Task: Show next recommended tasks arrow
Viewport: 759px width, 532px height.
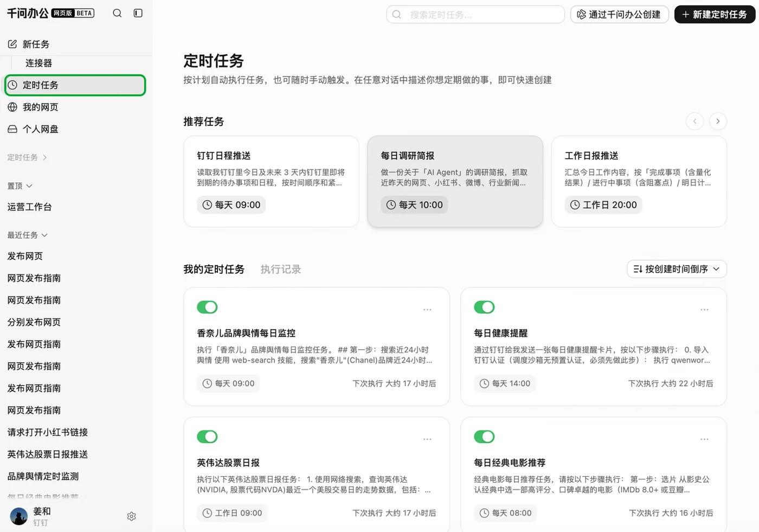Action: 718,121
